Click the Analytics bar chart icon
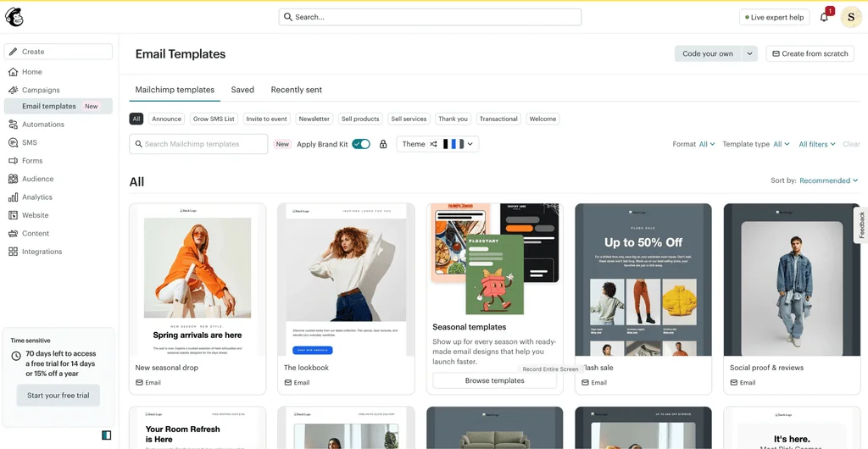This screenshot has width=868, height=449. click(14, 197)
